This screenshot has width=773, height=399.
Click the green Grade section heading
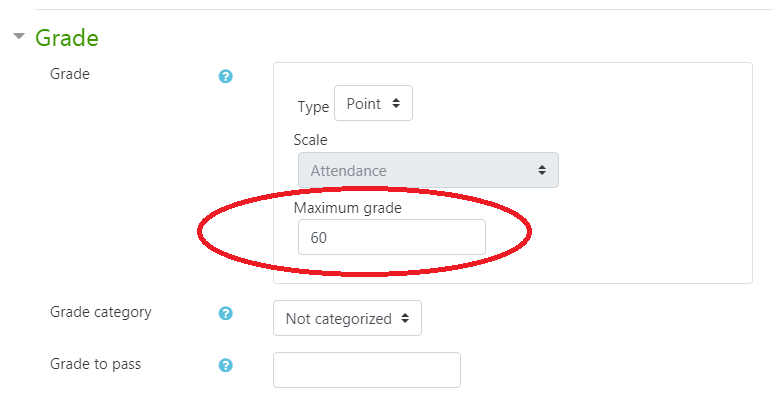[x=67, y=38]
